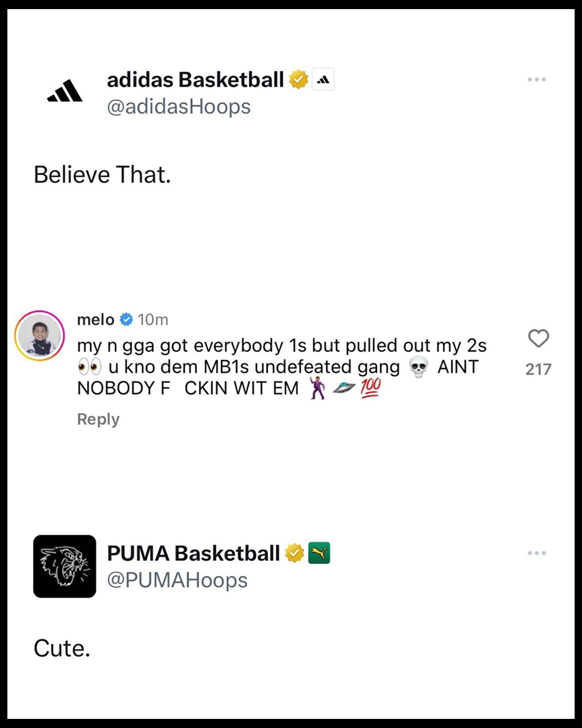Click the PUMA Basketball display name

pyautogui.click(x=193, y=553)
